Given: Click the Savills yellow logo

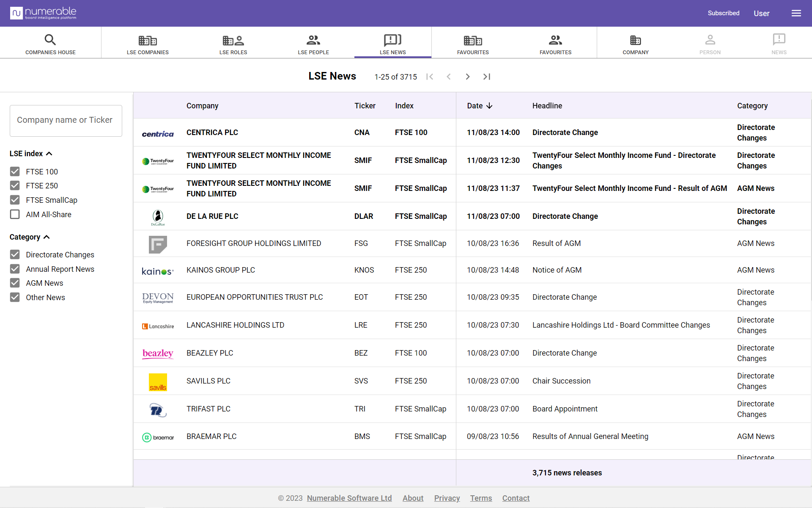Looking at the screenshot, I should [158, 382].
